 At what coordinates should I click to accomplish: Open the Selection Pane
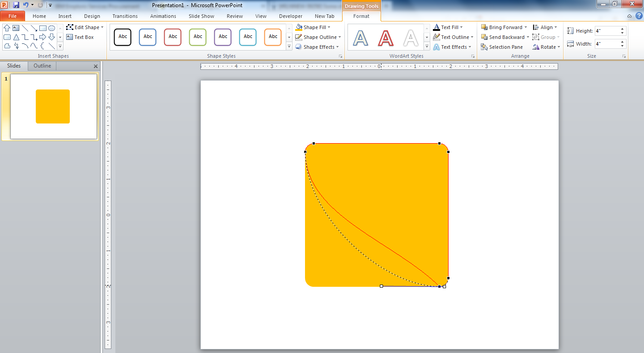502,47
